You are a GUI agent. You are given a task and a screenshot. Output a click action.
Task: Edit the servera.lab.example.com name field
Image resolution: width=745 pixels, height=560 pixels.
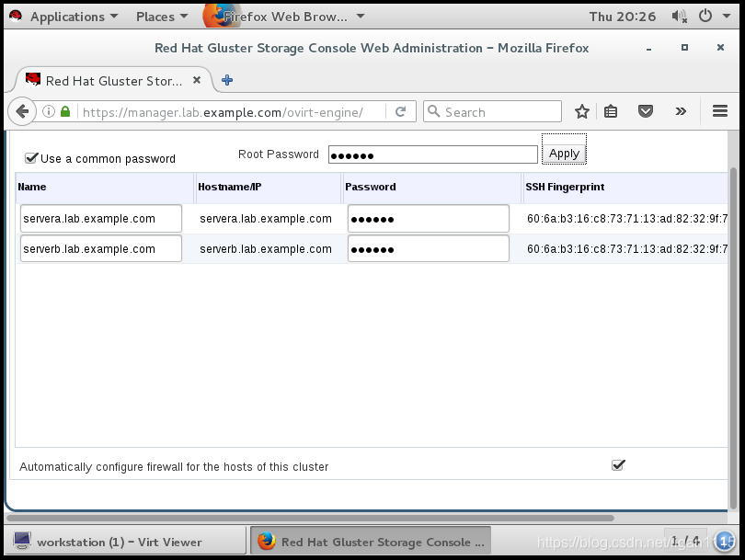click(x=101, y=219)
